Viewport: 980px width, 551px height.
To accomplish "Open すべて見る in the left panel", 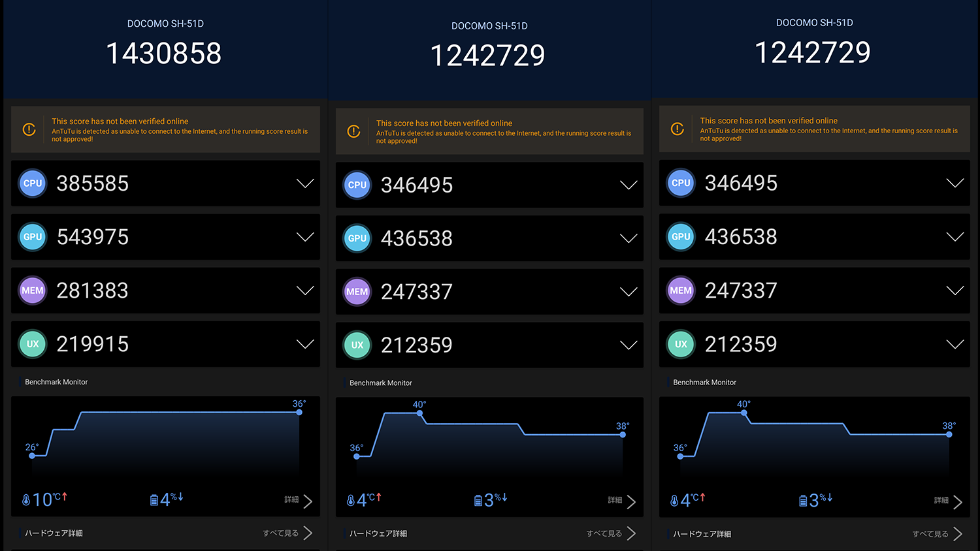I will click(x=287, y=533).
